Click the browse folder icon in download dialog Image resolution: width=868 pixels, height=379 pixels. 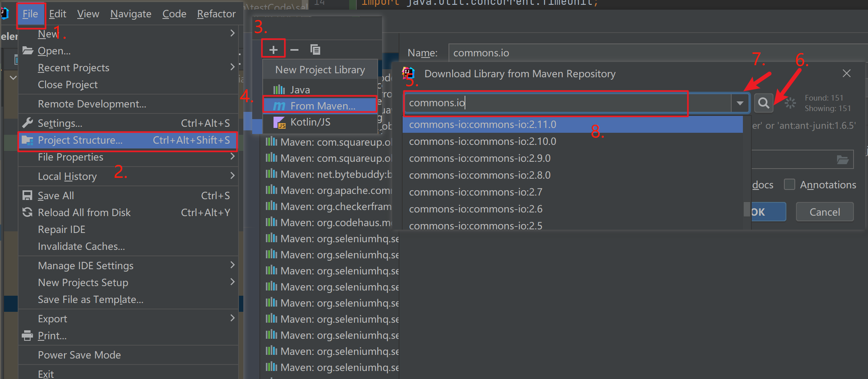coord(843,160)
